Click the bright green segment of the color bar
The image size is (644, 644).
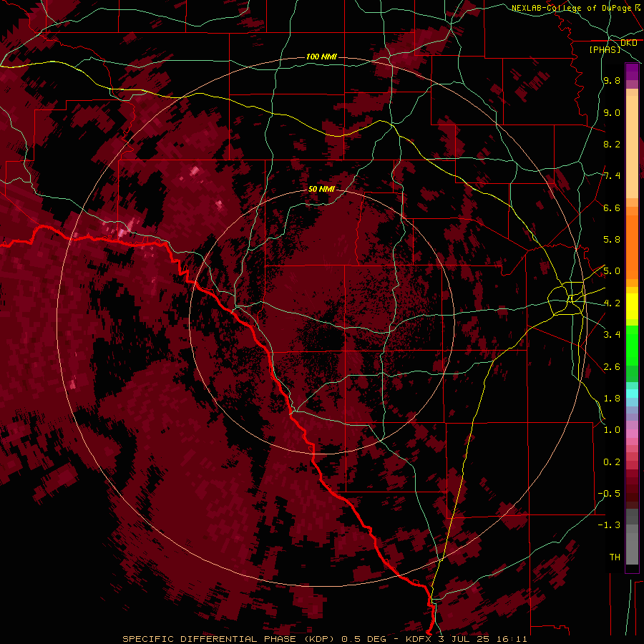point(632,345)
